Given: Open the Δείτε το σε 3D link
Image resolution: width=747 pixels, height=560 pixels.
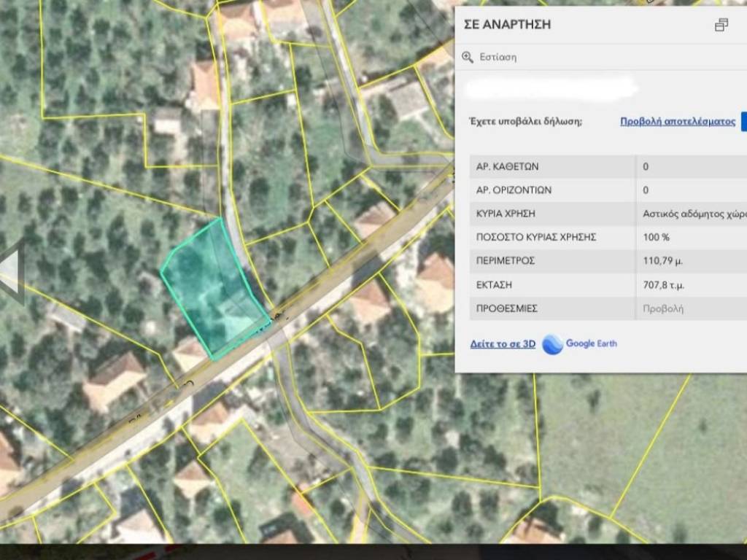Looking at the screenshot, I should tap(503, 344).
